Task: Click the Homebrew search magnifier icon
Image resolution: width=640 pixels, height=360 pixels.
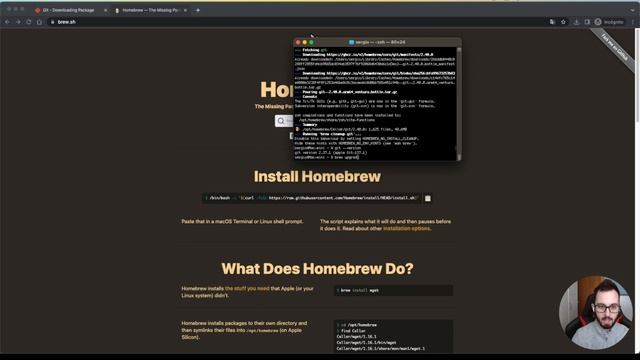Action: coord(281,121)
